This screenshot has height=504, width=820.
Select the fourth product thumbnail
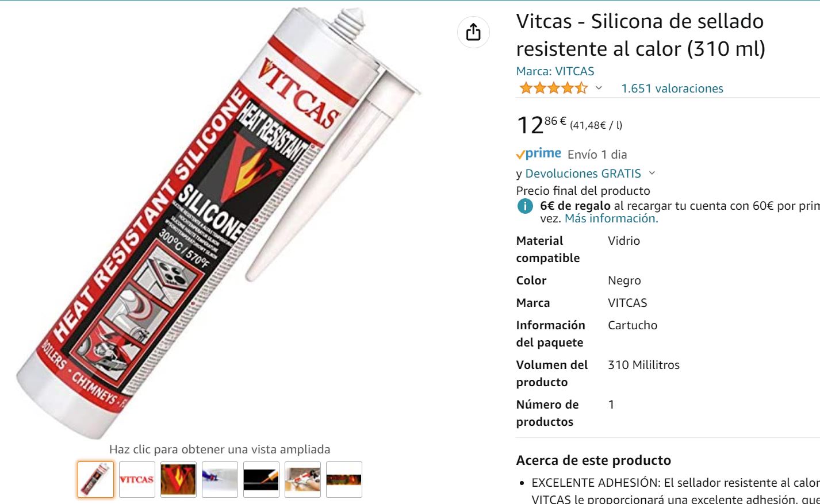pos(220,479)
